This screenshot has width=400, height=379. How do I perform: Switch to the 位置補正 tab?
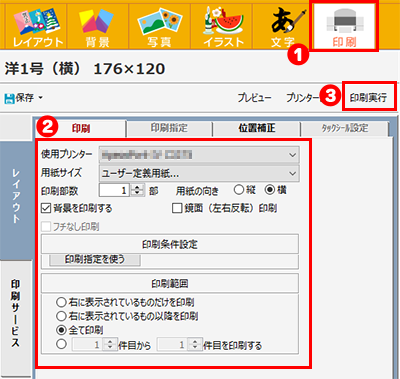(x=257, y=128)
